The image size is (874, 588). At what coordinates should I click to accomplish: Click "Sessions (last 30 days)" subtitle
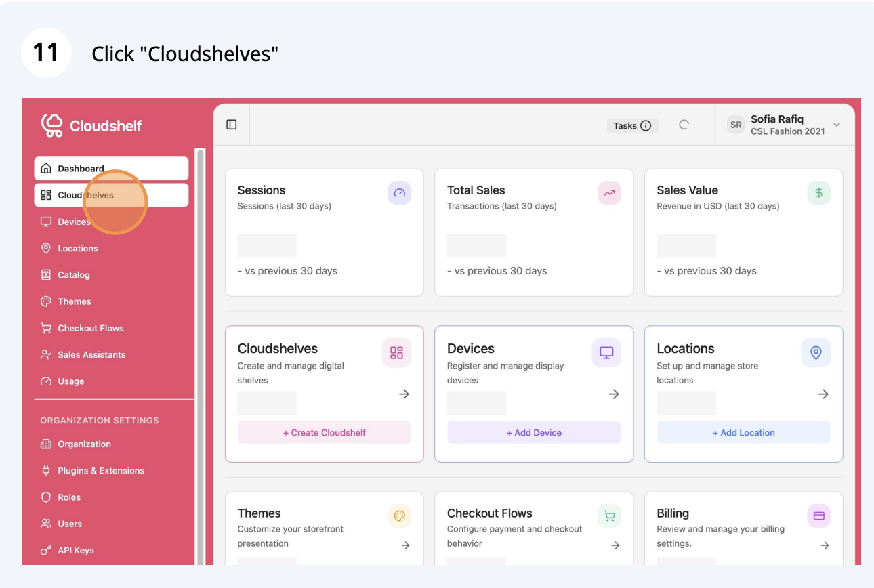(x=285, y=206)
